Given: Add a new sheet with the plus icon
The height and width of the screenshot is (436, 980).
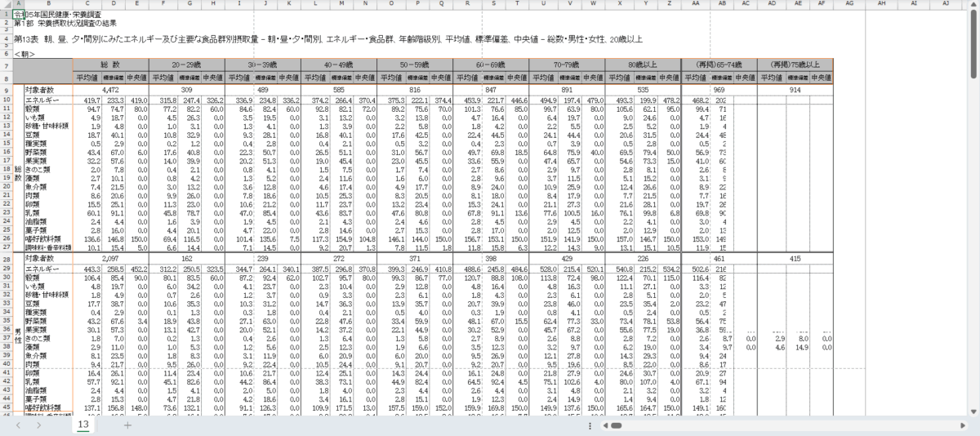Looking at the screenshot, I should point(127,425).
